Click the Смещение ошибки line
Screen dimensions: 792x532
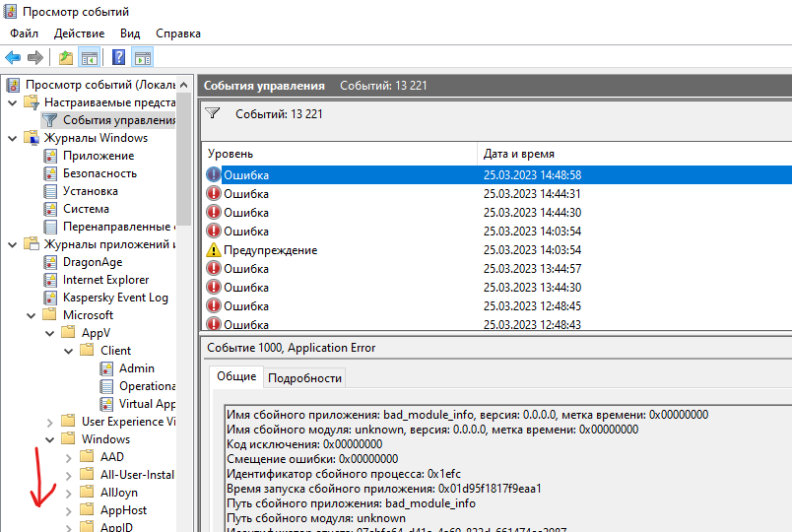[312, 459]
